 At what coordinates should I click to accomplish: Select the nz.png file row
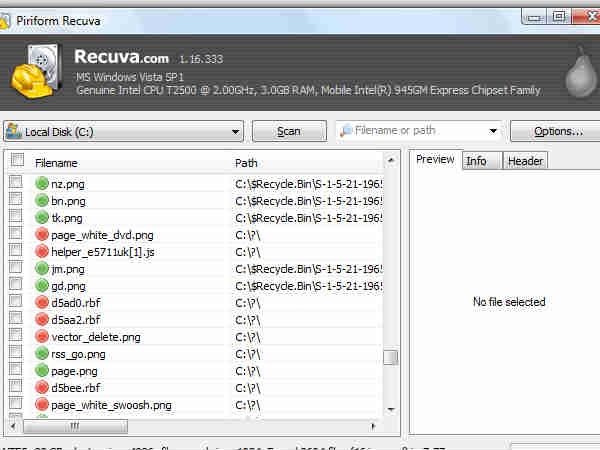tap(195, 184)
